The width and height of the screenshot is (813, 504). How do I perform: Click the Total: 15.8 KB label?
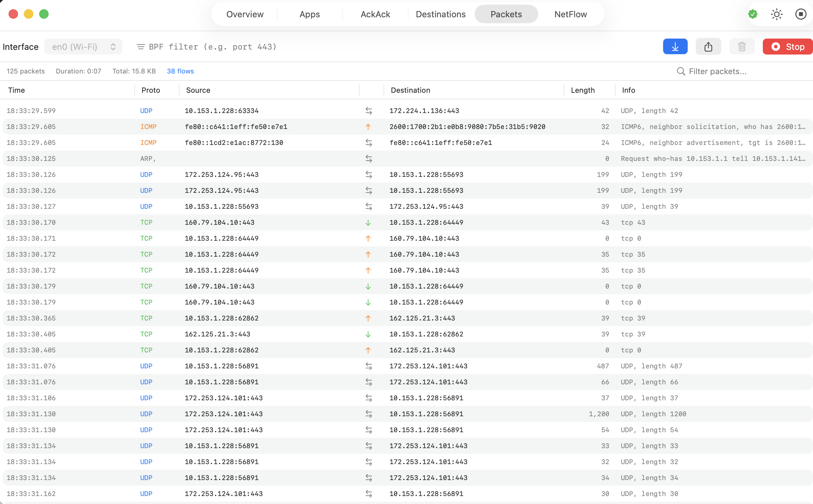pyautogui.click(x=134, y=71)
